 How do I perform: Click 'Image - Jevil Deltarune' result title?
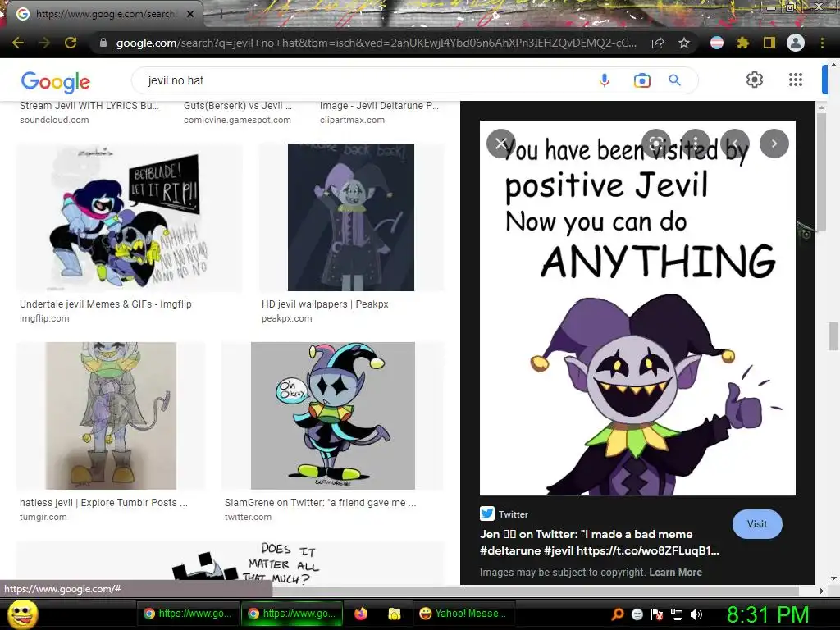tap(379, 106)
